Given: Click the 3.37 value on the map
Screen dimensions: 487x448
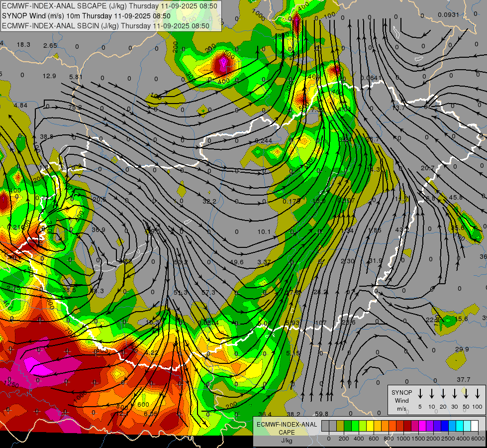Looking at the screenshot, I should 264,262.
